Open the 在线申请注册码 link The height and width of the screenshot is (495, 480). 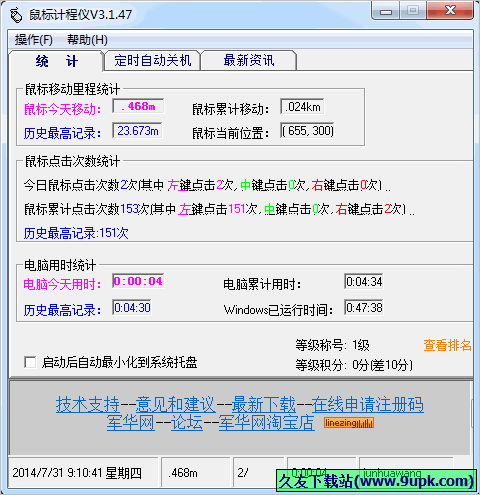pos(368,404)
